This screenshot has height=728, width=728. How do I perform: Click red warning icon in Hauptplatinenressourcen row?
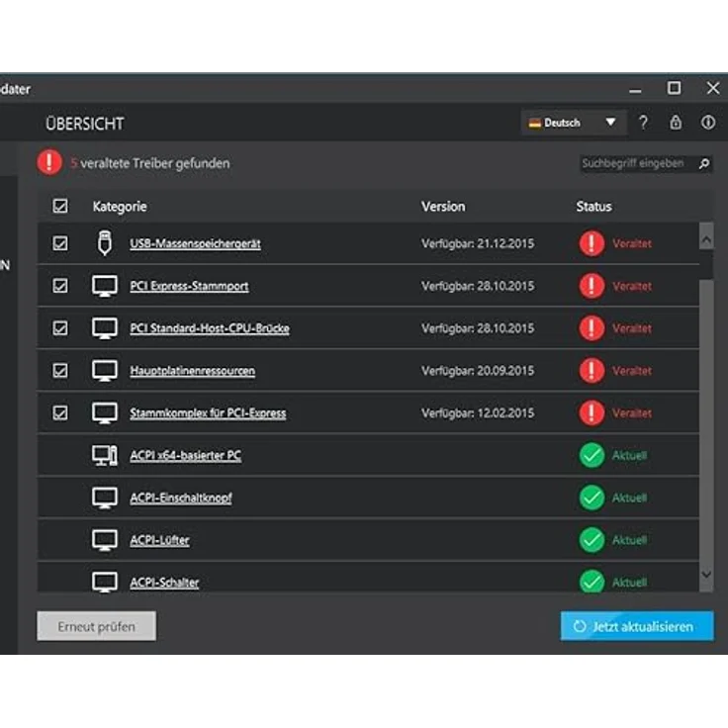(591, 371)
